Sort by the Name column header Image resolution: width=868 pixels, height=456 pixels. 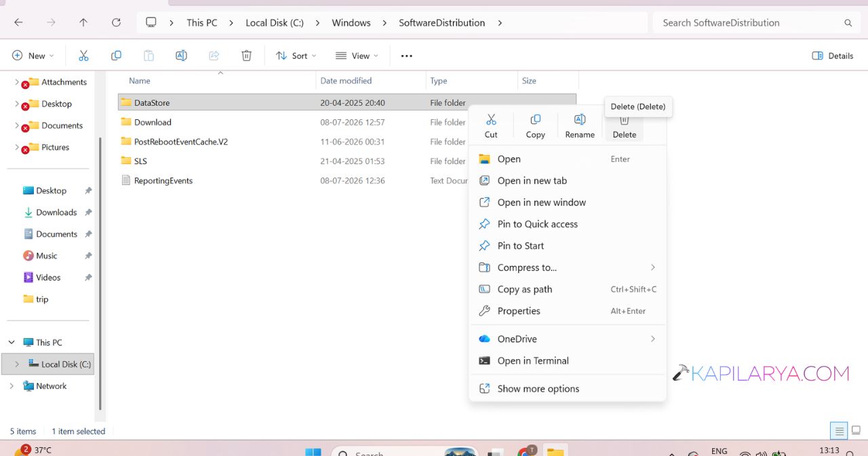pyautogui.click(x=217, y=81)
